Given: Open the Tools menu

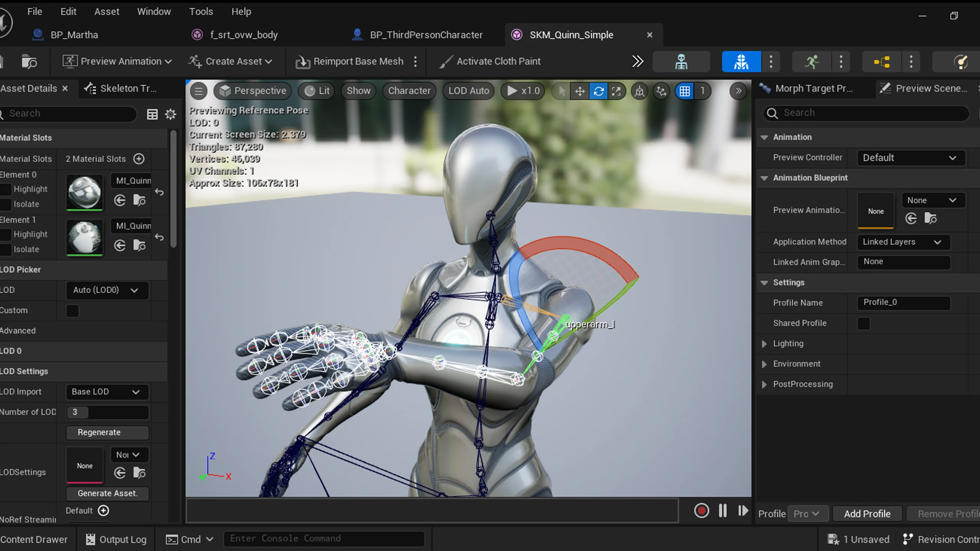Looking at the screenshot, I should pyautogui.click(x=201, y=11).
